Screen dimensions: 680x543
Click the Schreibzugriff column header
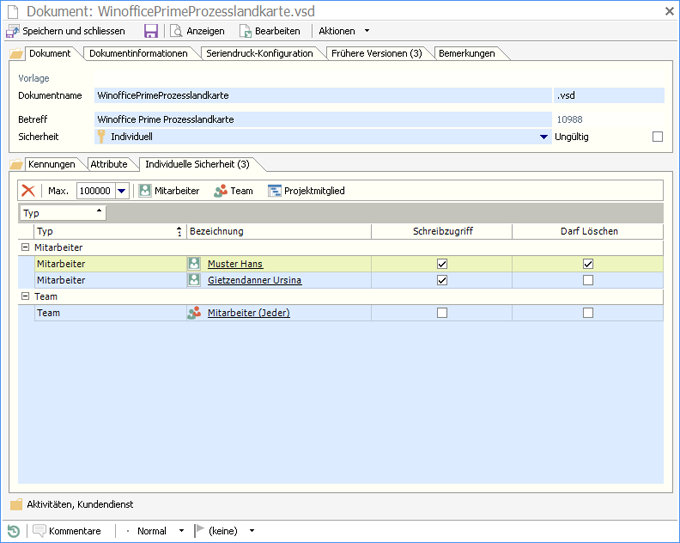pyautogui.click(x=442, y=232)
